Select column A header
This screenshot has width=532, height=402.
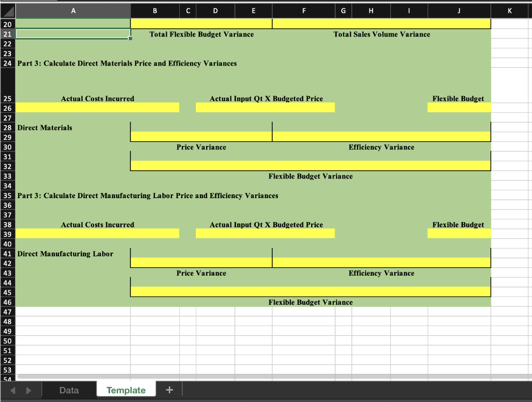(x=73, y=11)
